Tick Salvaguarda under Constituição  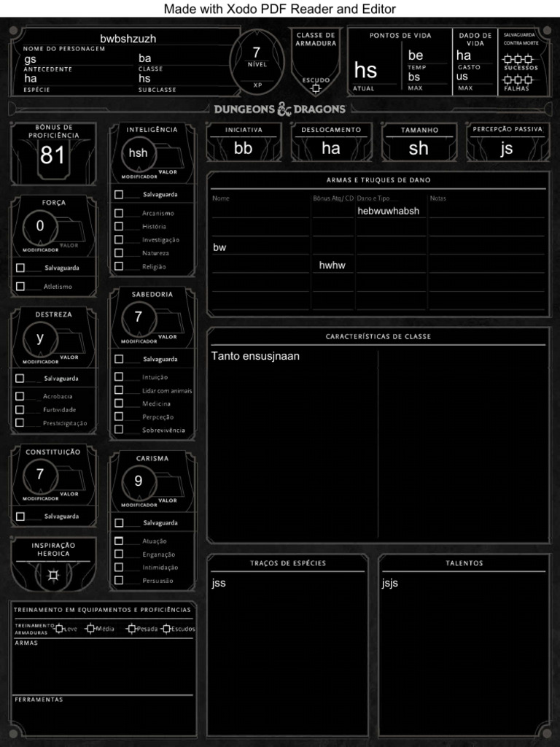point(20,516)
